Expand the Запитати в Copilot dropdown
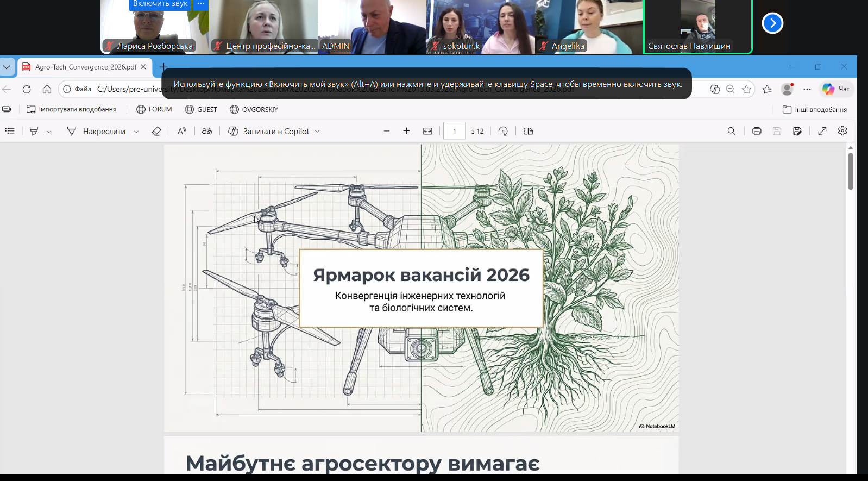The image size is (868, 481). pyautogui.click(x=317, y=132)
